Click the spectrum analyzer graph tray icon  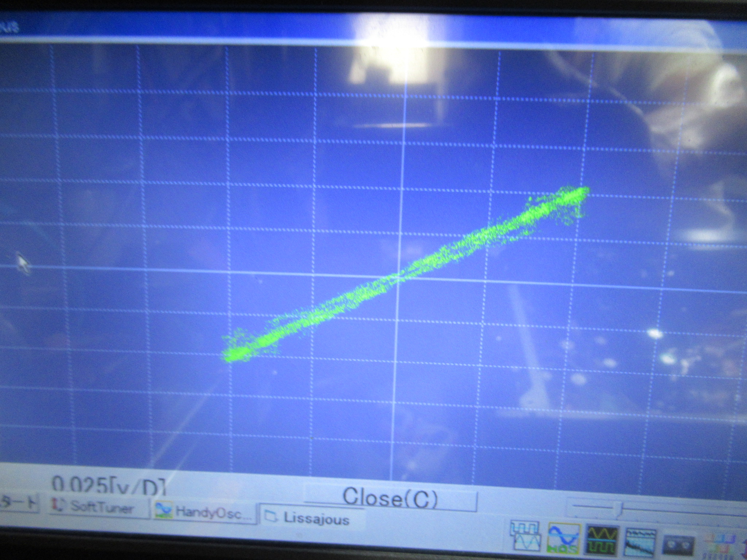click(640, 543)
